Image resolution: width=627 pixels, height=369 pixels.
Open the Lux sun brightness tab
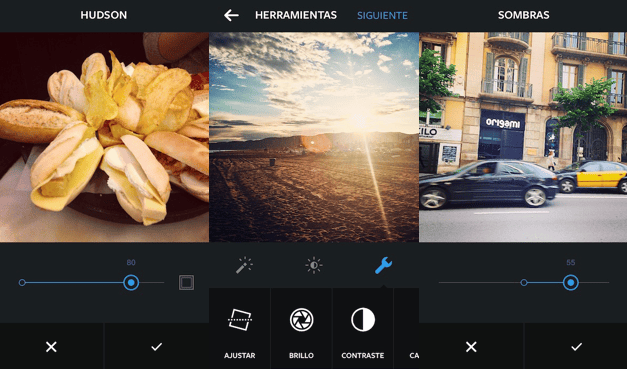(314, 265)
